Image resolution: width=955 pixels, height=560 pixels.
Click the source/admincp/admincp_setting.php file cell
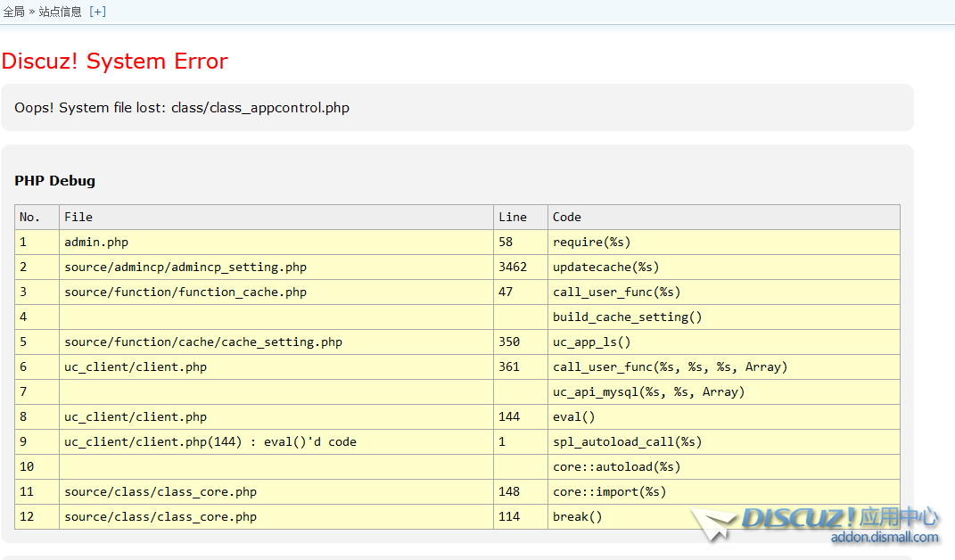tap(276, 267)
